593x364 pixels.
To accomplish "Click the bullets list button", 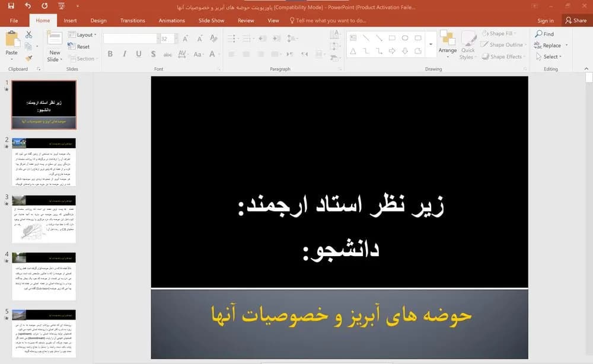I will coord(232,39).
